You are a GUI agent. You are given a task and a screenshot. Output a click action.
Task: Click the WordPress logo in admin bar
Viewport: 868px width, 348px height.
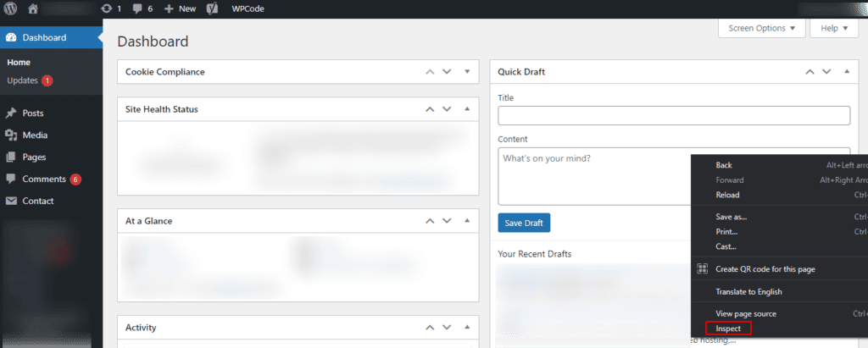click(x=10, y=8)
